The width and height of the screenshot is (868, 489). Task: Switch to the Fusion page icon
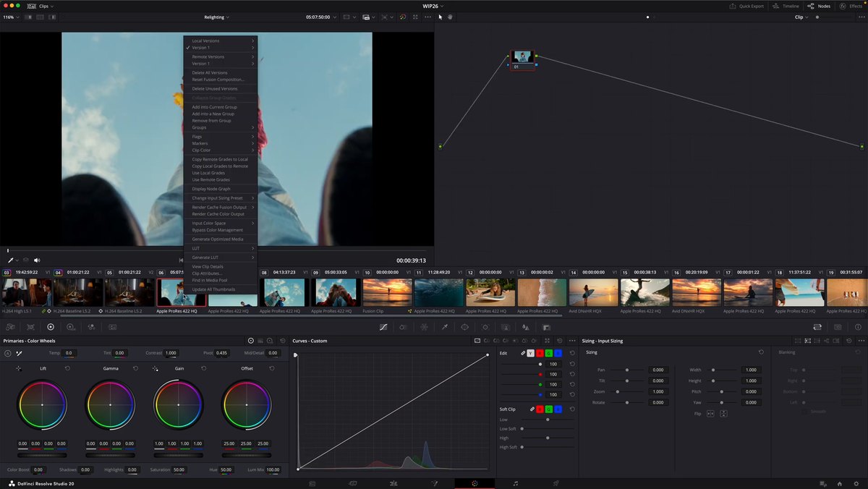point(434,483)
